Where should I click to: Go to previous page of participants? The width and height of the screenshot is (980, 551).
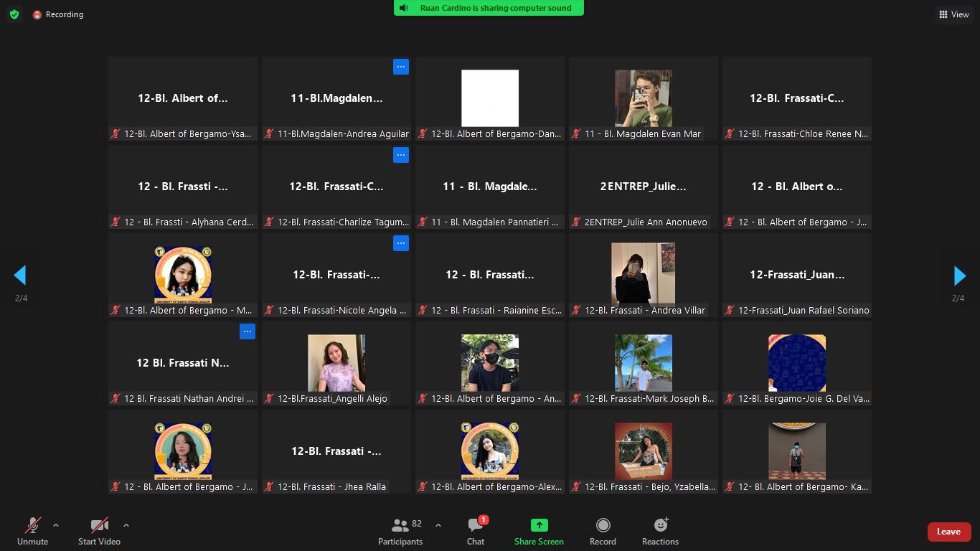pos(20,275)
